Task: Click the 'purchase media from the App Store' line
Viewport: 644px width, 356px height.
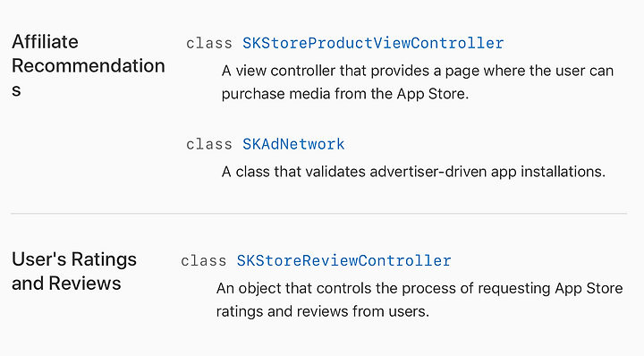Action: pos(345,94)
